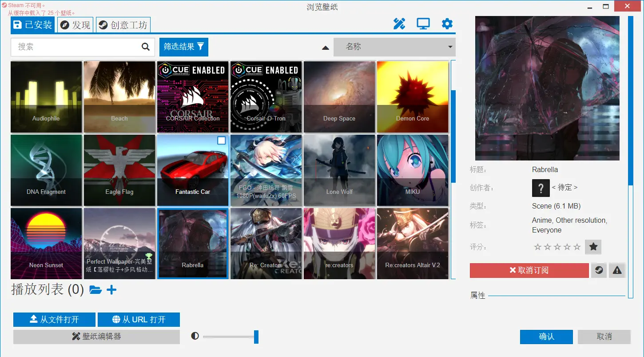The width and height of the screenshot is (644, 357).
Task: Select the Re: Creators wallpaper
Action: click(266, 244)
